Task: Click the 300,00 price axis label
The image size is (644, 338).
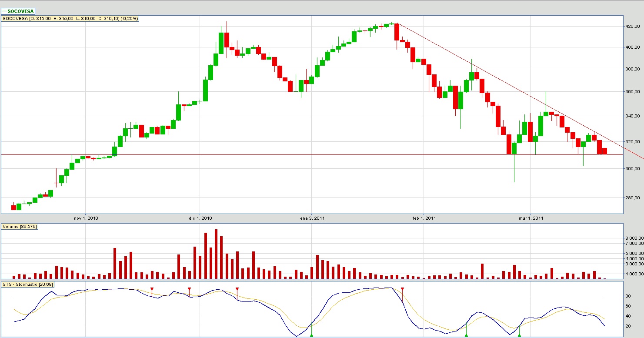Action: pyautogui.click(x=633, y=169)
